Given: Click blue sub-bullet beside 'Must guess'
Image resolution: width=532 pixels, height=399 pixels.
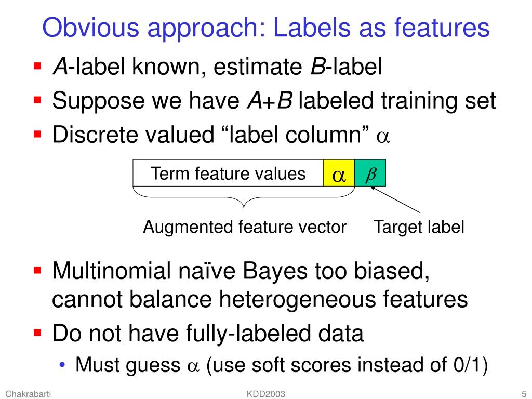Looking at the screenshot, I should (62, 365).
